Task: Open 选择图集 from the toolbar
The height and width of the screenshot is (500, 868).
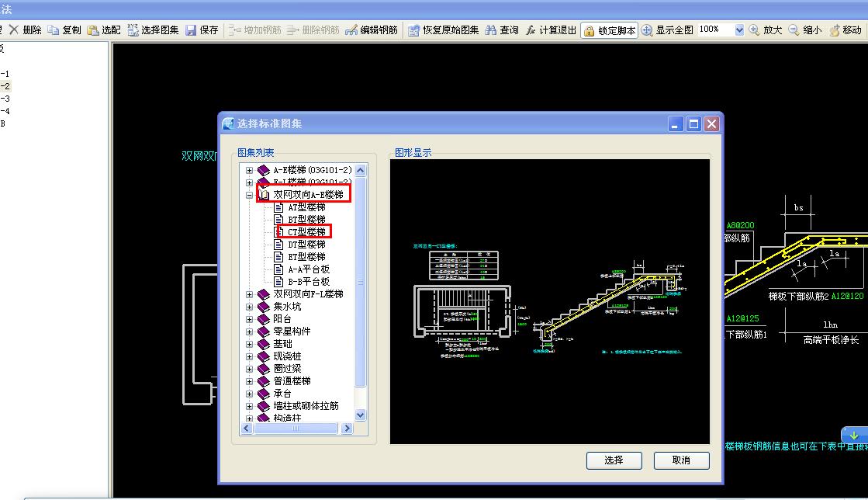Action: click(154, 30)
